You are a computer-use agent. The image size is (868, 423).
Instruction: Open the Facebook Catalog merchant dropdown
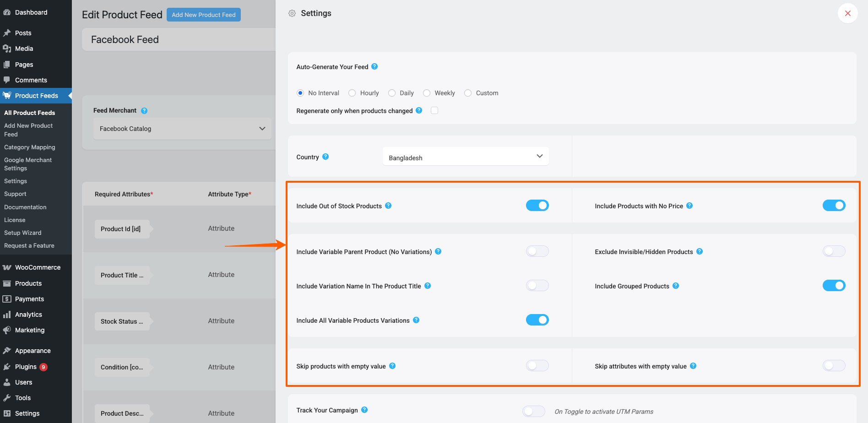pos(182,129)
